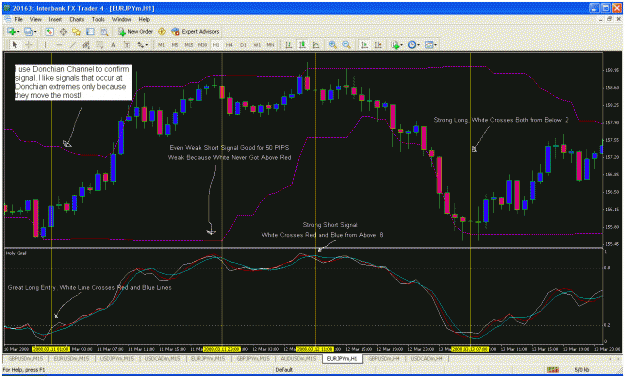The height and width of the screenshot is (376, 625).
Task: Switch to Candlesticks chart display
Action: (302, 45)
